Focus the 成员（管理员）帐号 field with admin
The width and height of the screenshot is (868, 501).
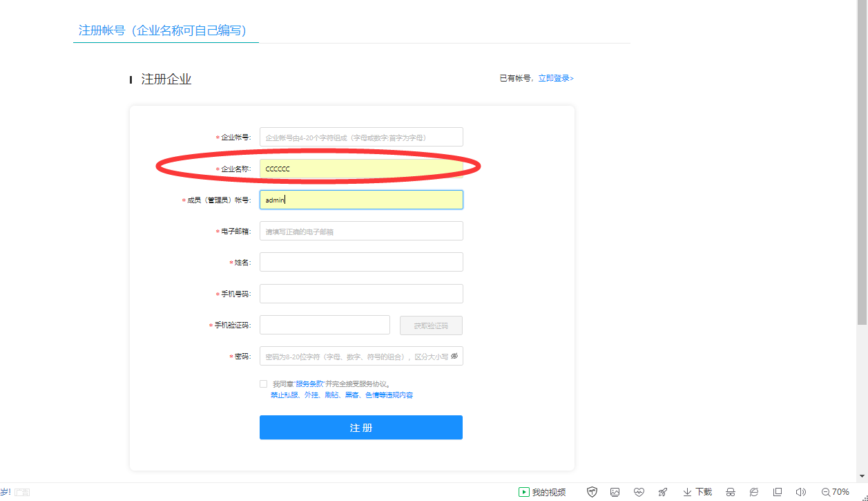[361, 200]
